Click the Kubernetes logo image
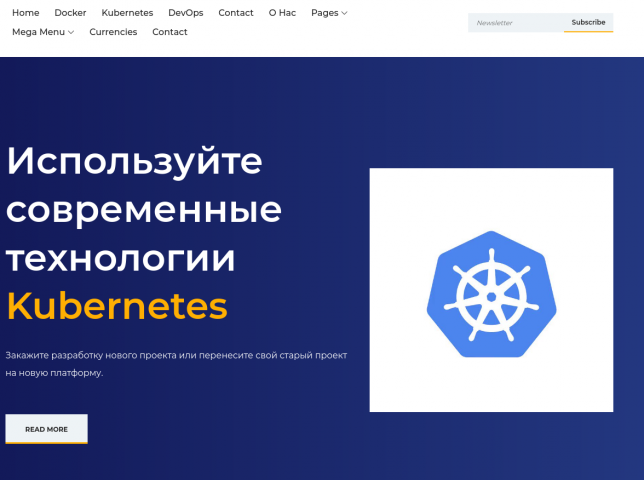 (491, 290)
